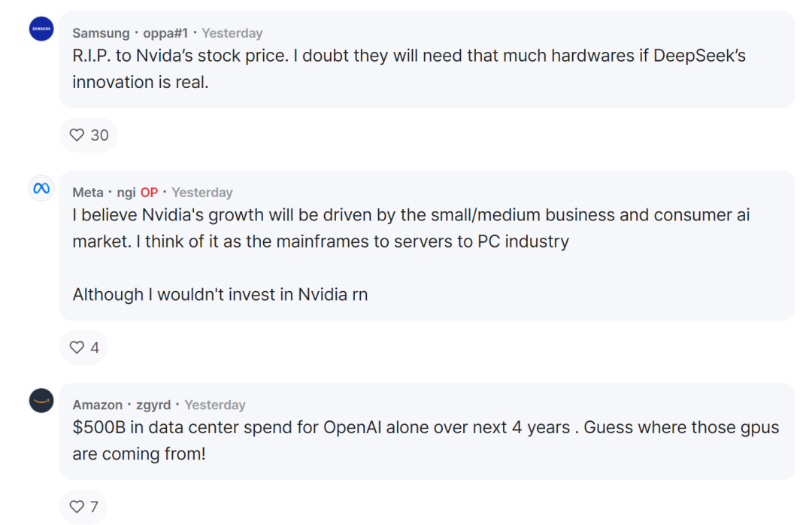Click the Yesterday timestamp beside the OP badge
812x525 pixels.
(x=202, y=193)
